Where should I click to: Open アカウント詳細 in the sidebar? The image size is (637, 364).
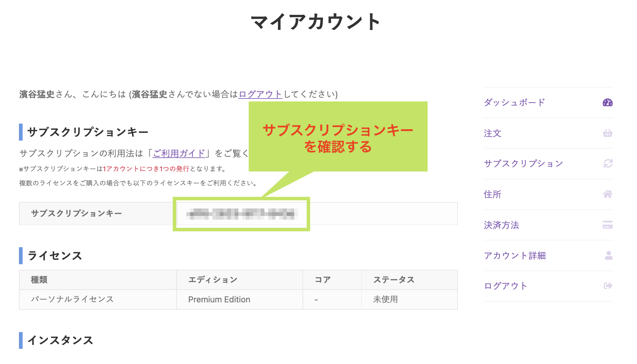[515, 256]
